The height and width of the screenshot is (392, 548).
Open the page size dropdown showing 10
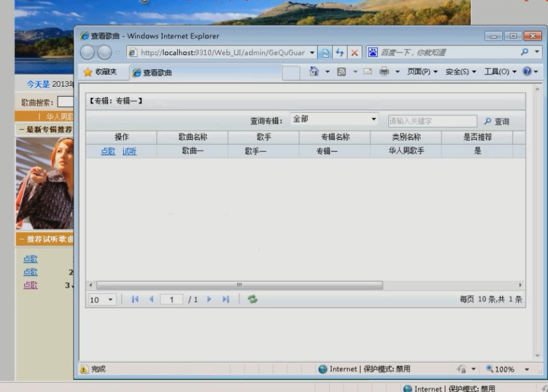coord(101,299)
